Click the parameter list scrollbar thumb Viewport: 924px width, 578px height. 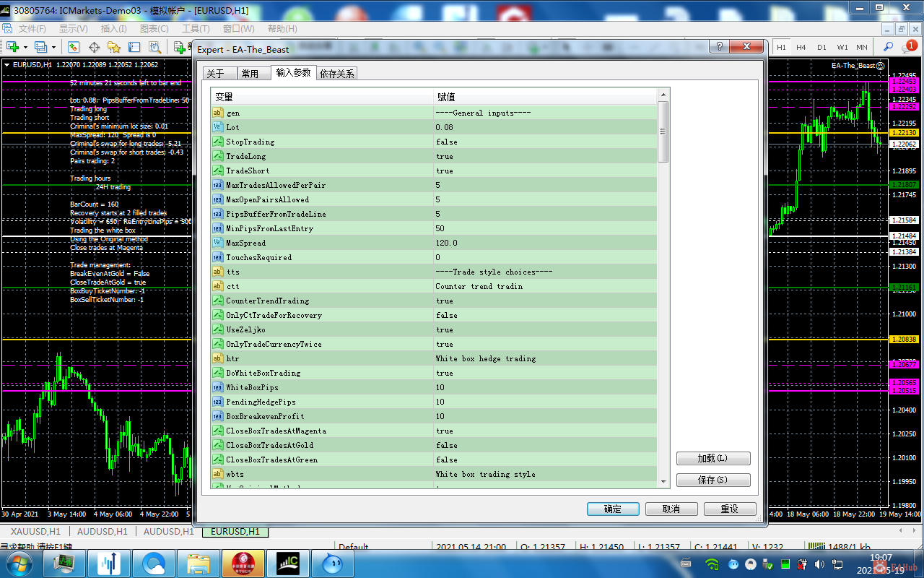tap(663, 131)
